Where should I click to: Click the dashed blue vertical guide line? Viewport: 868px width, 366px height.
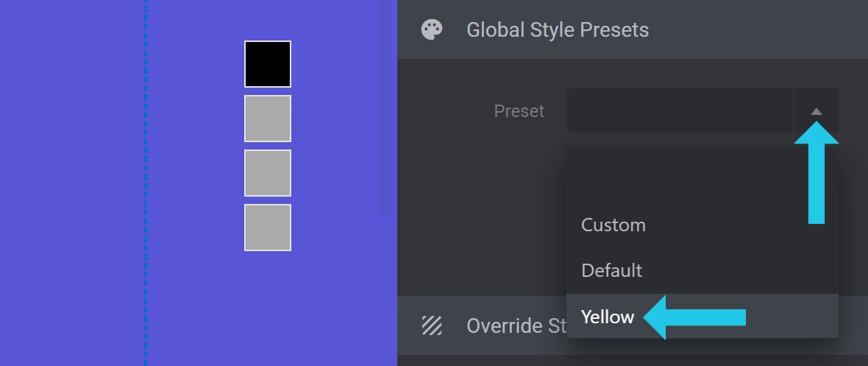[146, 183]
